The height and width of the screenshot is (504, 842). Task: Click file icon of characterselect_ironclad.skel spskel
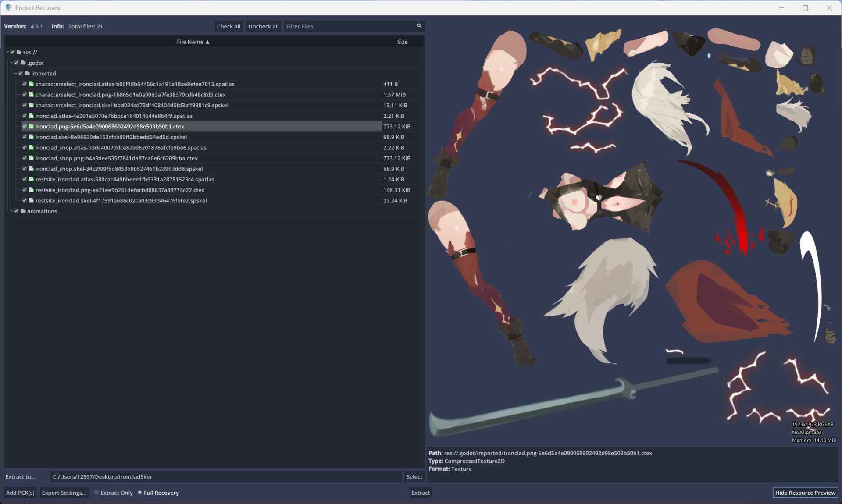click(32, 105)
